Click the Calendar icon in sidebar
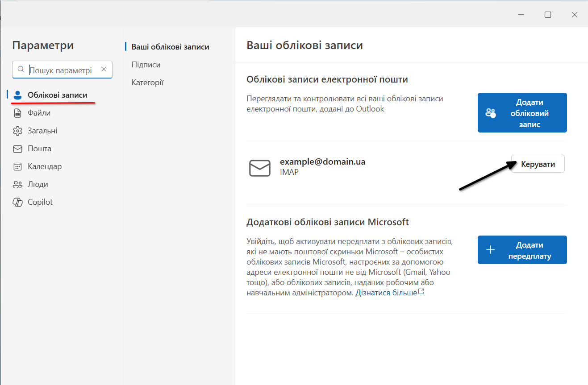Image resolution: width=588 pixels, height=385 pixels. [x=18, y=167]
